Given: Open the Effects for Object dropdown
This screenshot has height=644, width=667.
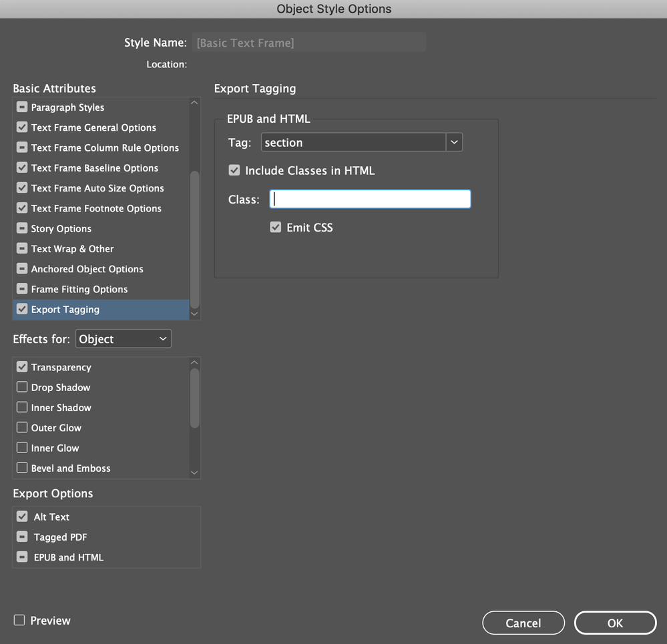Looking at the screenshot, I should pyautogui.click(x=124, y=339).
